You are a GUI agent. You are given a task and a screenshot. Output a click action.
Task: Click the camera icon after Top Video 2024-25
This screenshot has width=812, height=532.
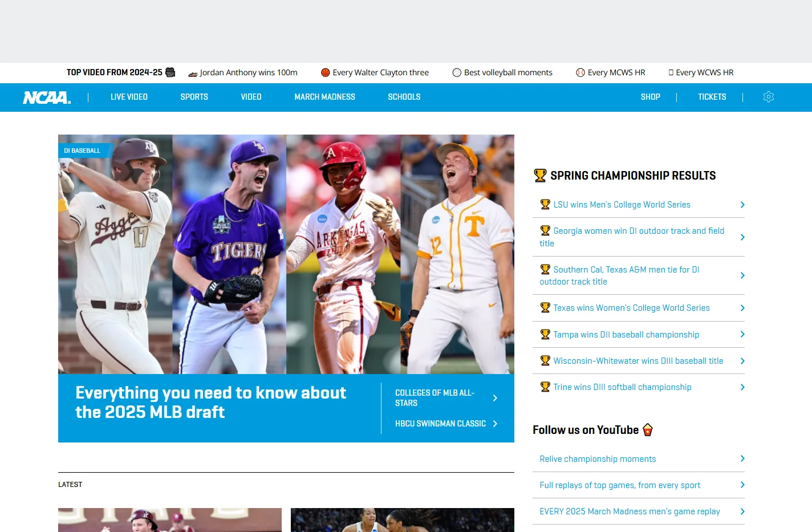(170, 72)
